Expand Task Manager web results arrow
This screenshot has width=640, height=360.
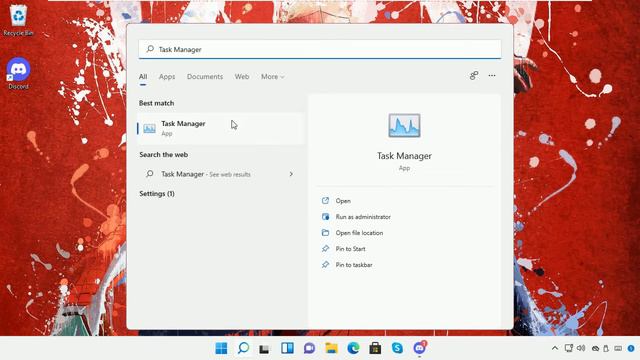coord(291,174)
